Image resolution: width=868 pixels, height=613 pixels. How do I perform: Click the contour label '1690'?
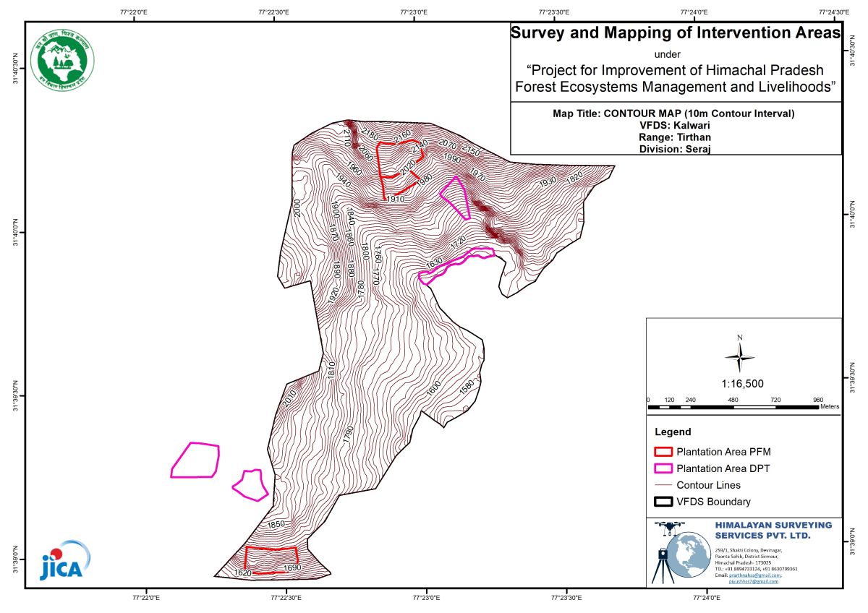(x=292, y=568)
